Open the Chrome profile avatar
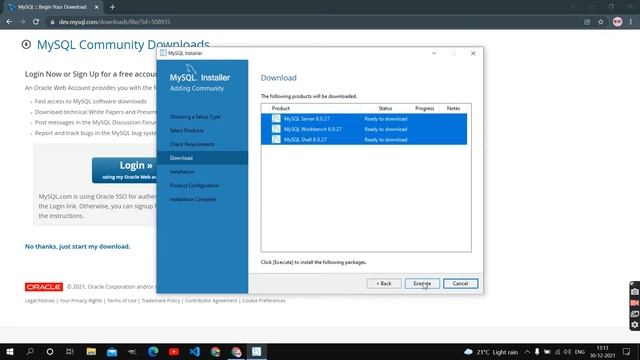Screen dimensions: 640x360 (x=617, y=22)
